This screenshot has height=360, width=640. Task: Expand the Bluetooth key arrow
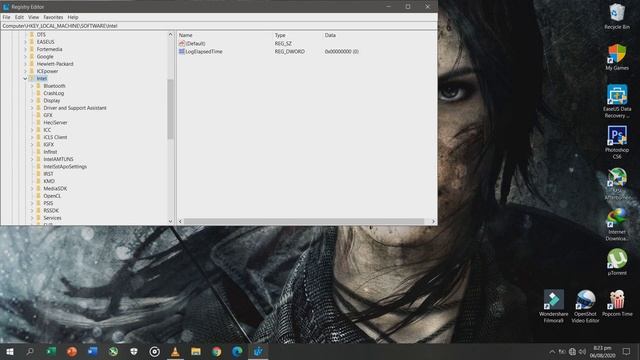click(32, 86)
